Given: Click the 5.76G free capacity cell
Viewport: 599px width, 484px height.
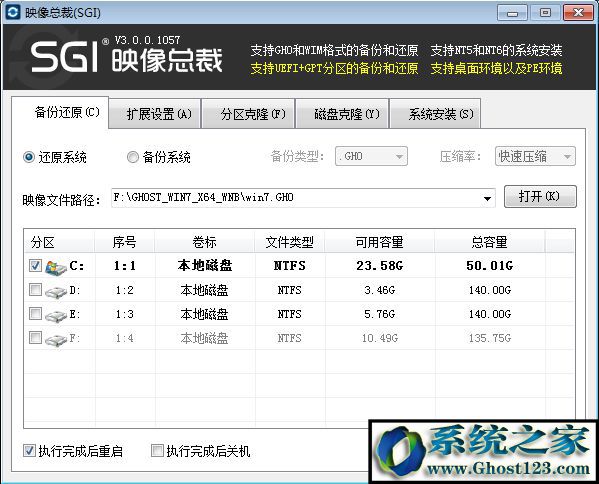Looking at the screenshot, I should point(379,314).
